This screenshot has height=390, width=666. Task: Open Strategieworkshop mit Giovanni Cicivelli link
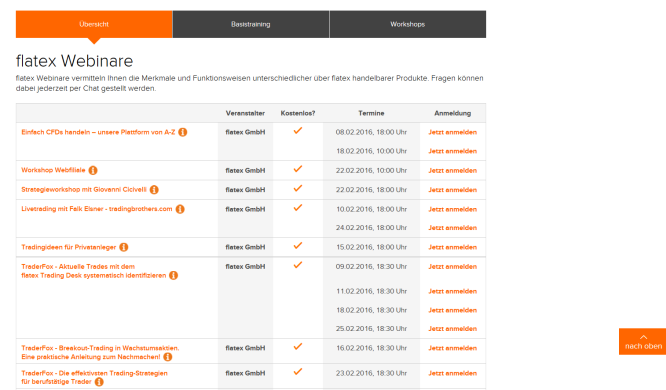[84, 189]
